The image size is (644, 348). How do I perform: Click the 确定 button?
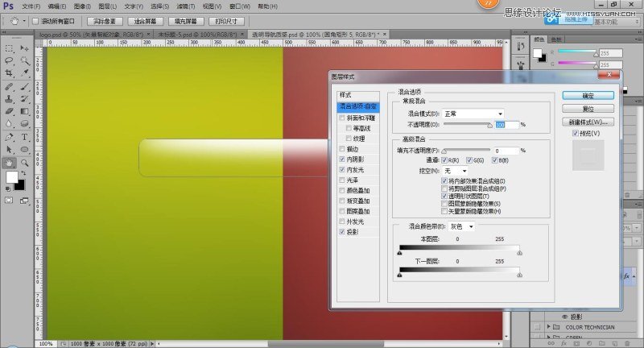click(x=588, y=95)
